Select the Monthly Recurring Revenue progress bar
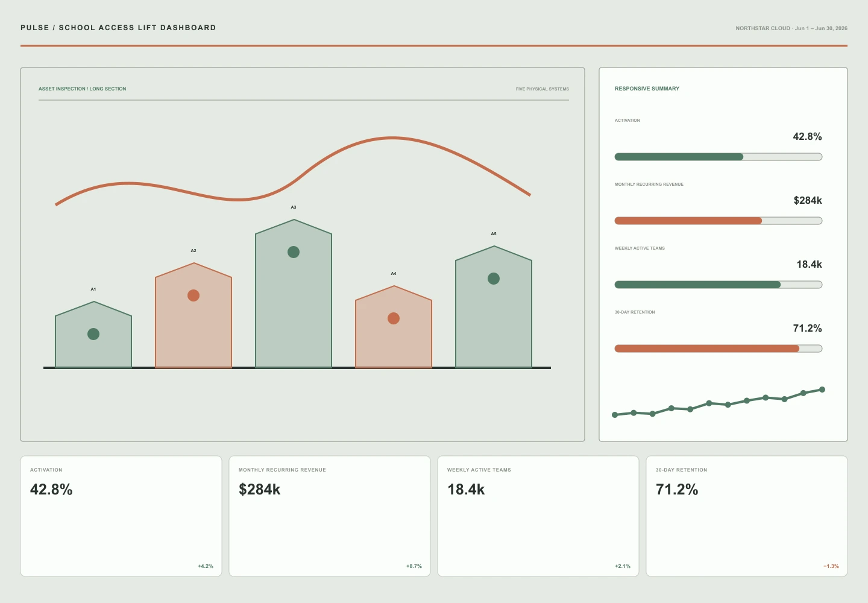Image resolution: width=868 pixels, height=603 pixels. pos(719,221)
